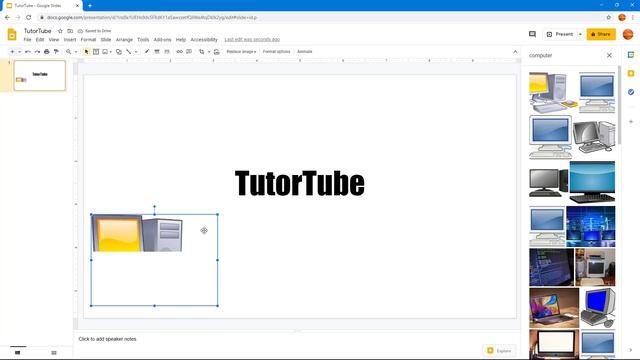Click the paint format icon

tap(56, 52)
